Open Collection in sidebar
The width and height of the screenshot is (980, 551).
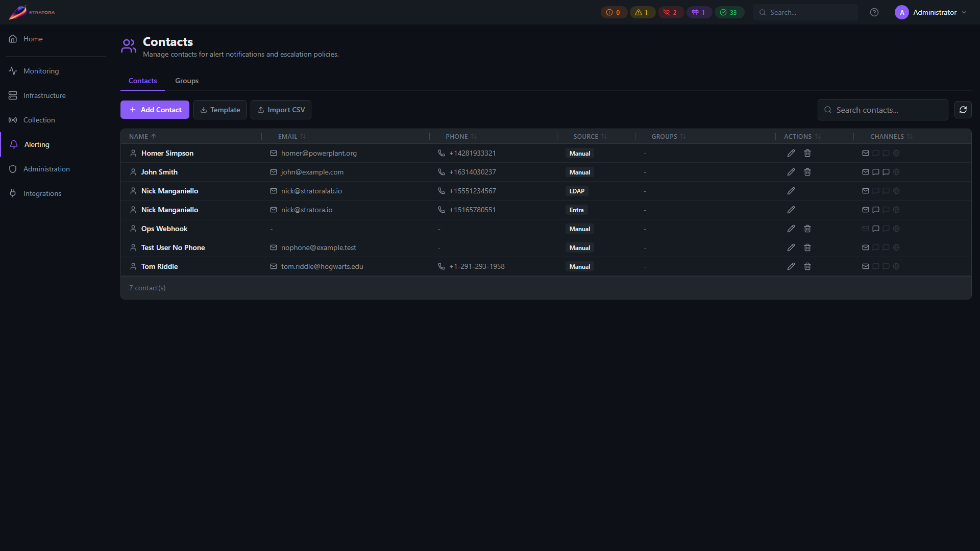point(53,120)
